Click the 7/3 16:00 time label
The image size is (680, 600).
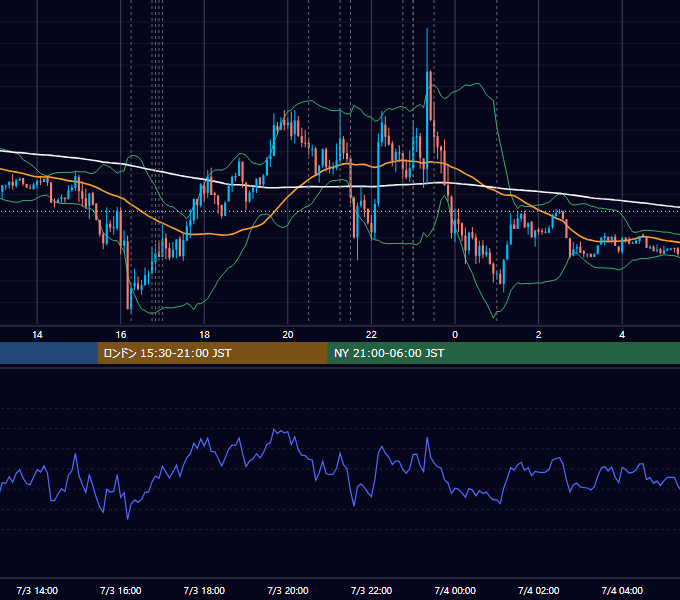click(121, 590)
